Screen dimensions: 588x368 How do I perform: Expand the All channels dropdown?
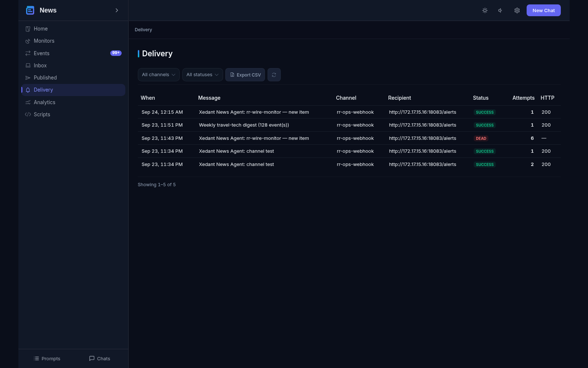158,75
